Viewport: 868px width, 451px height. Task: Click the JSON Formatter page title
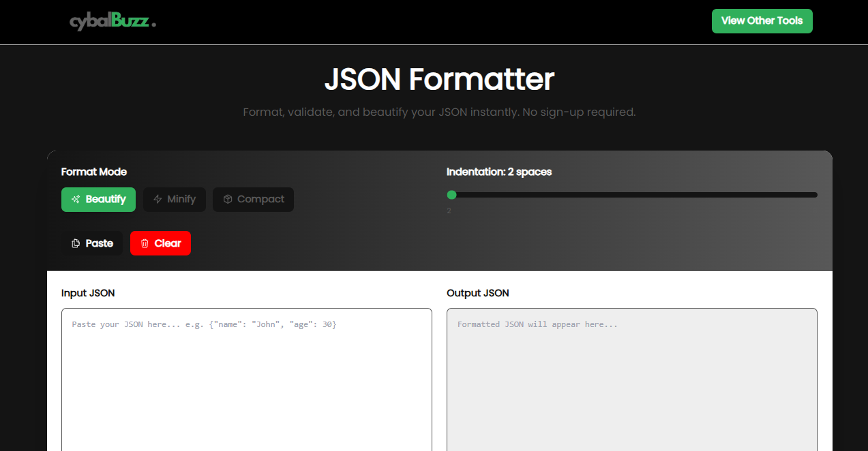pos(439,80)
